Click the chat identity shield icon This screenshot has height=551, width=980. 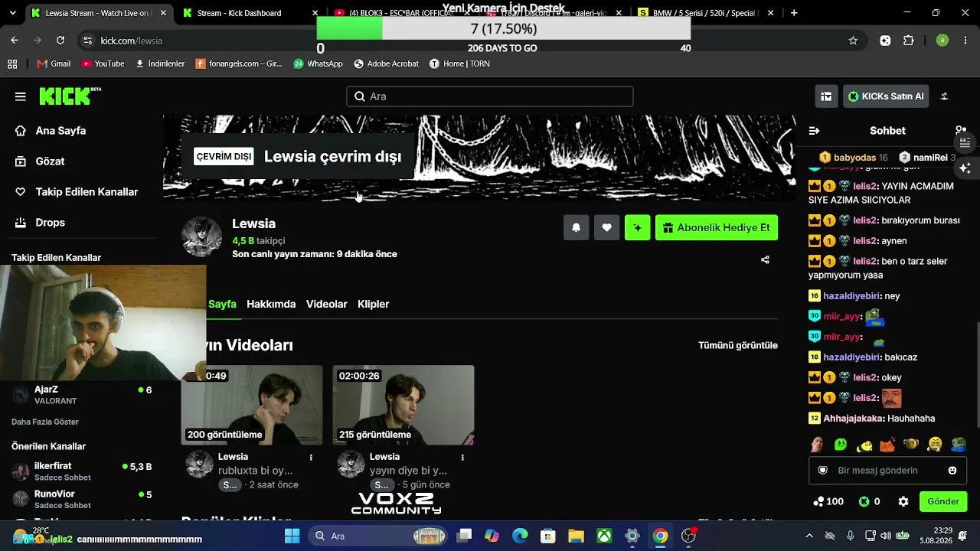pyautogui.click(x=823, y=471)
